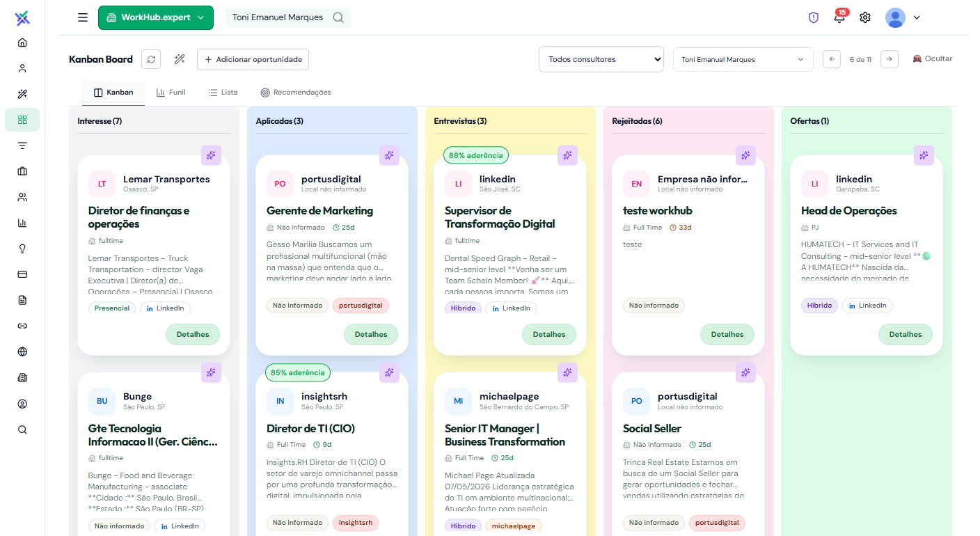Viewport: 980px width, 536px height.
Task: Open the credit card icon in sidebar
Action: point(22,274)
